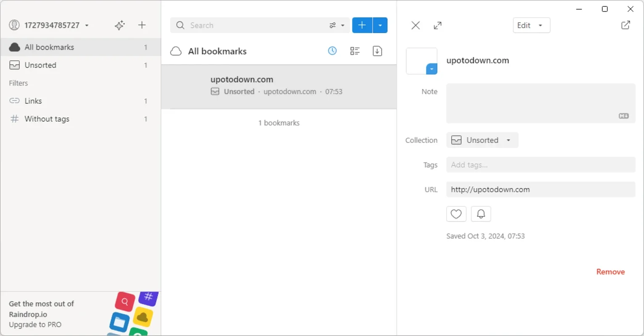Edit the upotodown.com title text
The width and height of the screenshot is (644, 336).
point(478,60)
